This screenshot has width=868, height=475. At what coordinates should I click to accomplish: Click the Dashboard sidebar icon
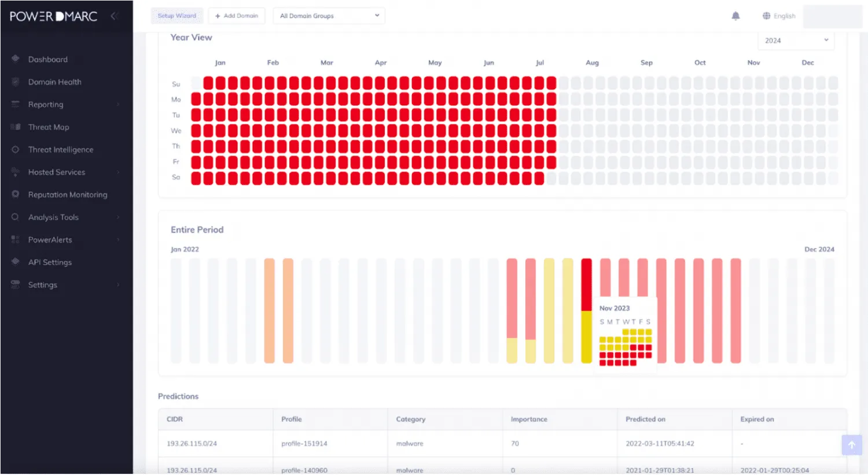(16, 59)
